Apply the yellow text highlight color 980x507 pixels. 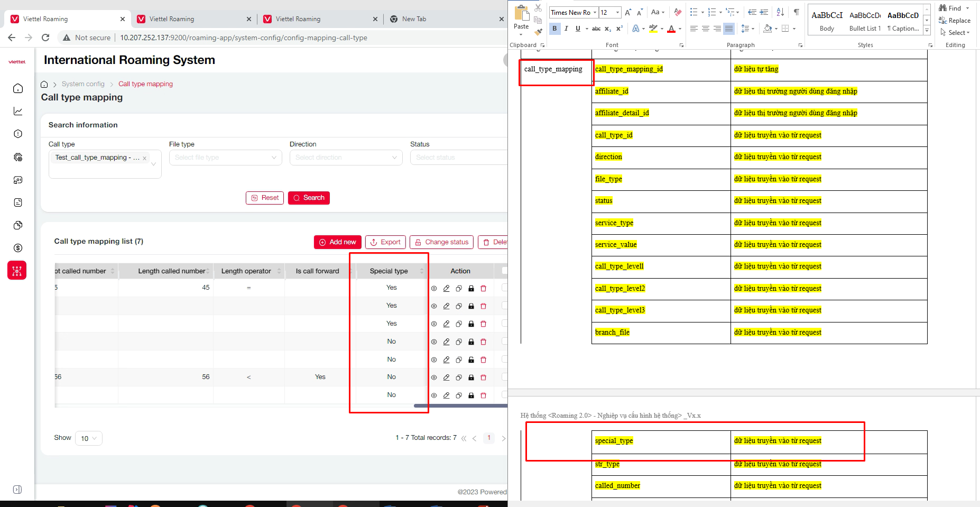[653, 29]
